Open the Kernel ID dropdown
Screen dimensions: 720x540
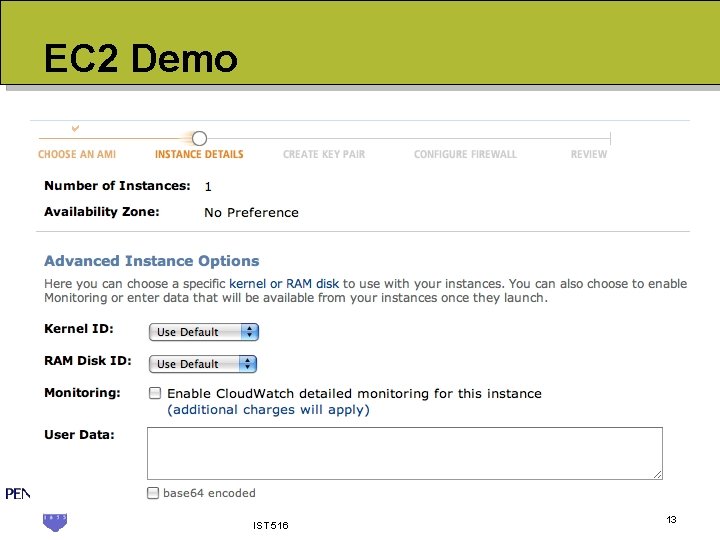coord(204,332)
